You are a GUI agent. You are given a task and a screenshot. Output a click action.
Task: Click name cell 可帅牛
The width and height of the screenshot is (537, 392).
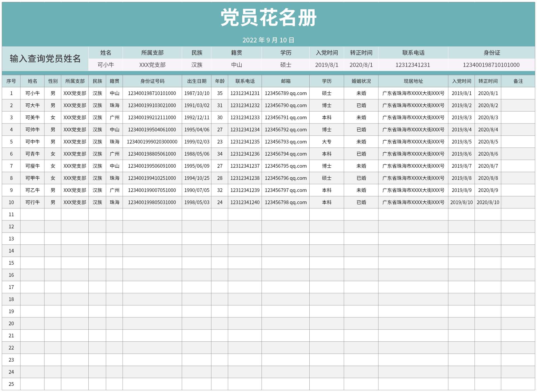tap(32, 130)
